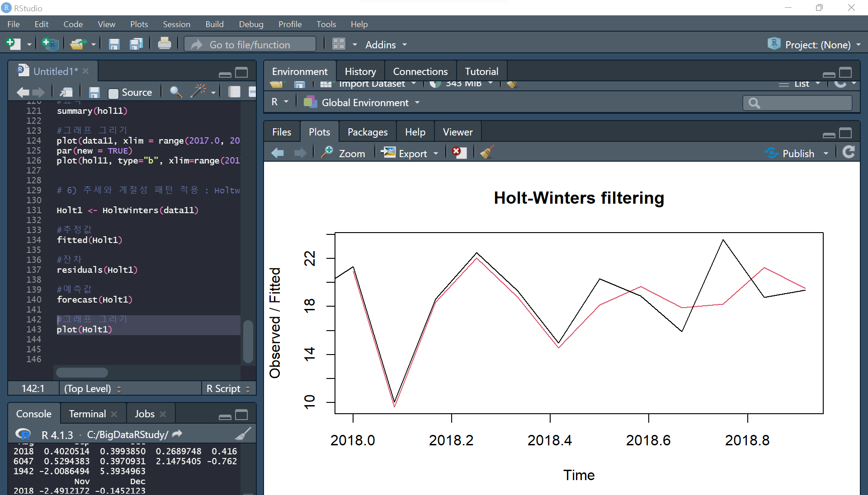This screenshot has height=495, width=868.
Task: Open the Session menu
Action: coord(176,24)
